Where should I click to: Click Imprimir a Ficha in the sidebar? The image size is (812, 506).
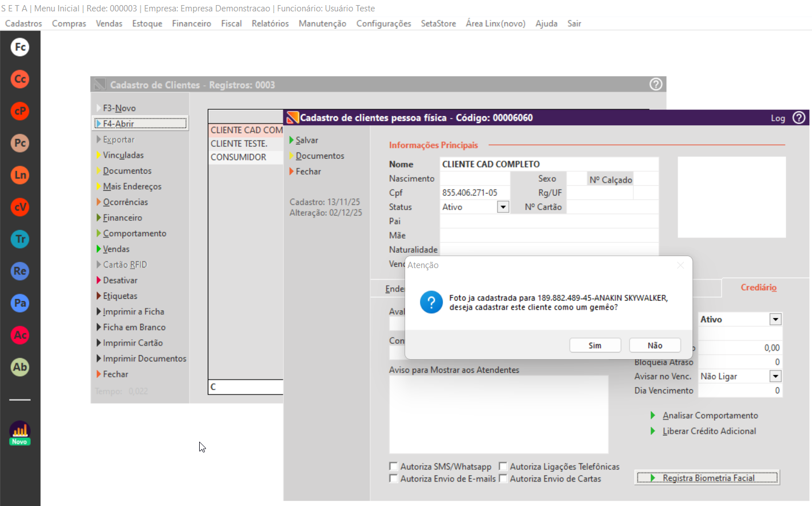133,311
